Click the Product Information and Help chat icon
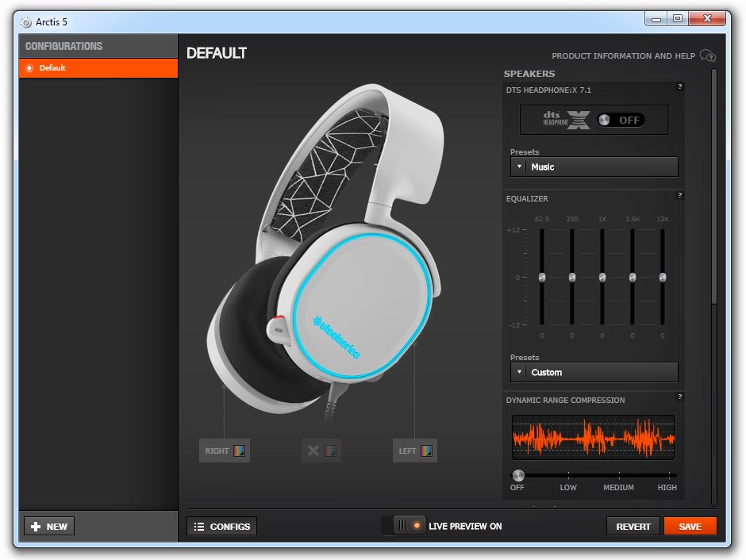 pos(708,56)
